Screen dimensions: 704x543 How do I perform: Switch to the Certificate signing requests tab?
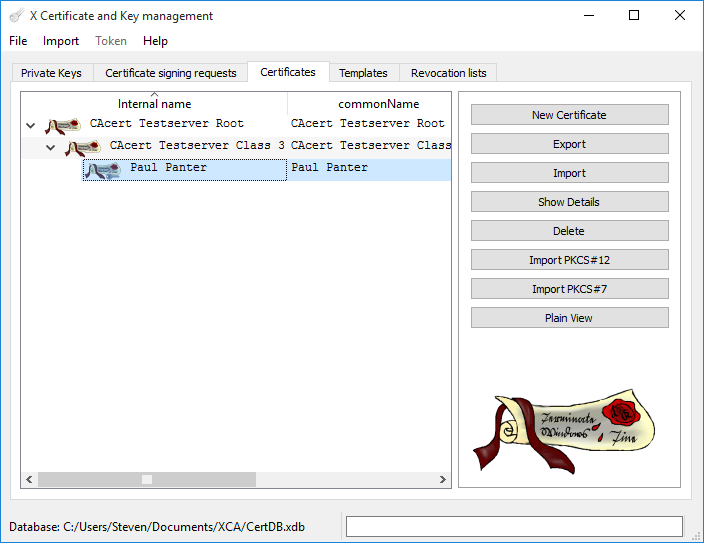click(x=170, y=73)
